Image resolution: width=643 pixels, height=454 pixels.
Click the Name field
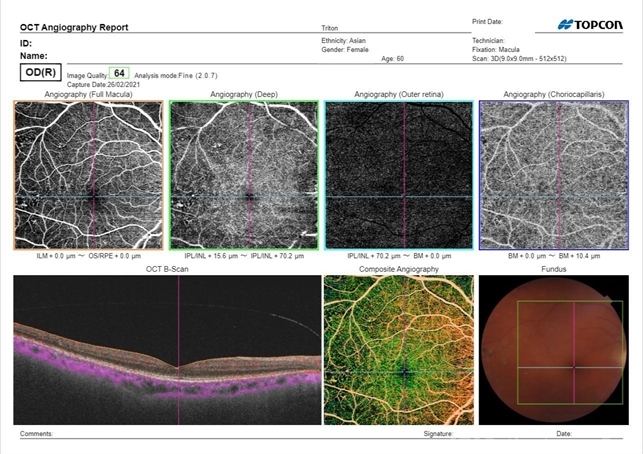pyautogui.click(x=34, y=56)
